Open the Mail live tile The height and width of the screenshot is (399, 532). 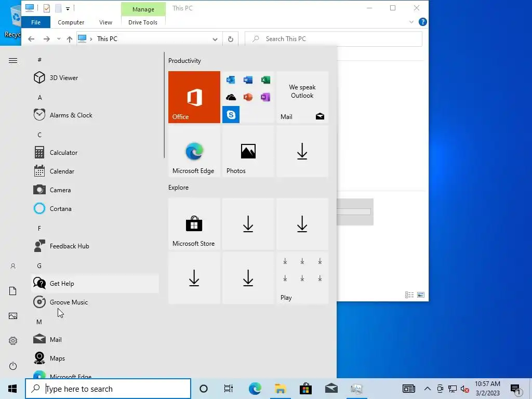302,97
